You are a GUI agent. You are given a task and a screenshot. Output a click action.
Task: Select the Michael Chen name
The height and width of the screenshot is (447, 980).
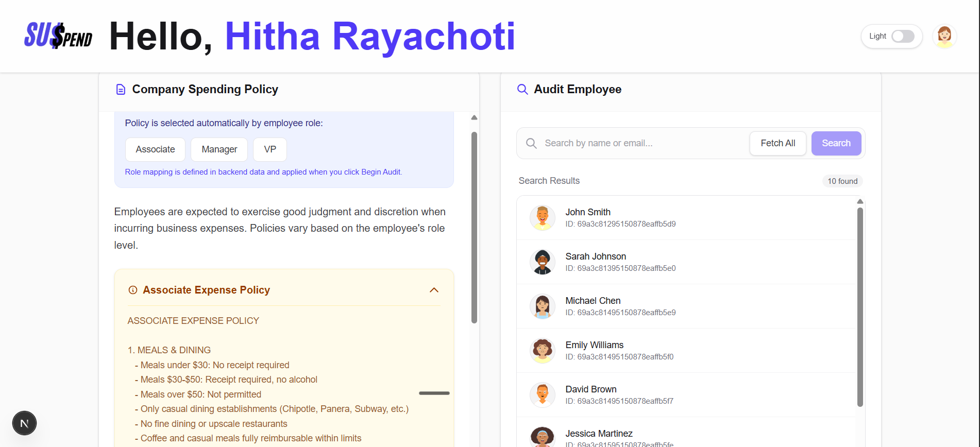click(x=593, y=301)
